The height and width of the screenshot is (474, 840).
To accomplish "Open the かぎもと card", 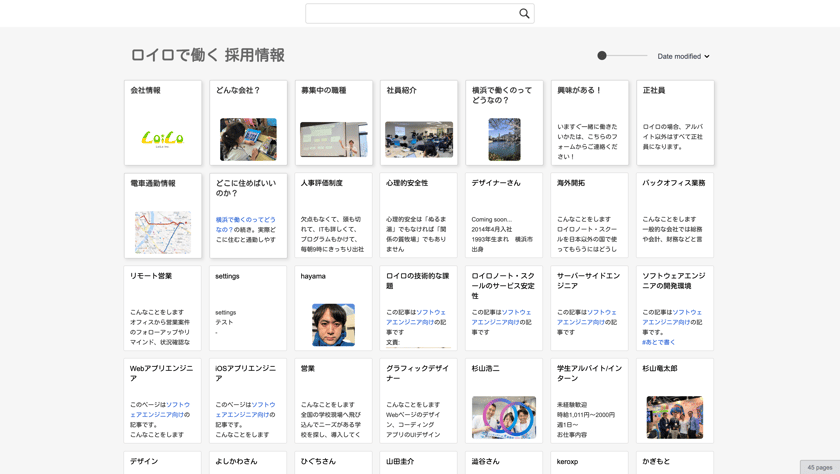I will click(x=675, y=463).
